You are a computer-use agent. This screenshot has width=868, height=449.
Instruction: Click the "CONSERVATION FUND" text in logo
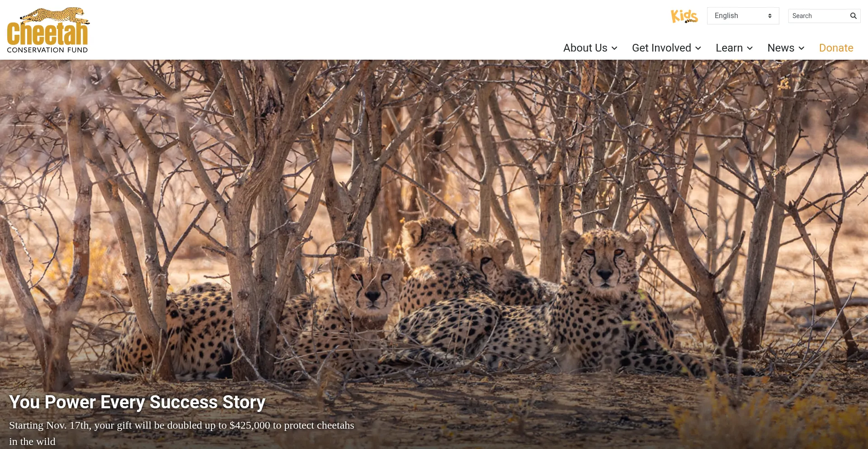tap(47, 50)
